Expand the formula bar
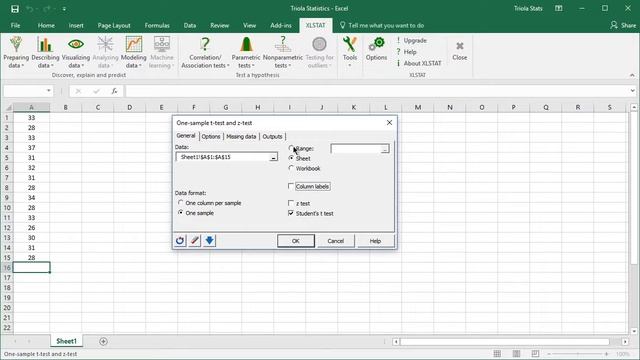The height and width of the screenshot is (360, 640). click(632, 91)
